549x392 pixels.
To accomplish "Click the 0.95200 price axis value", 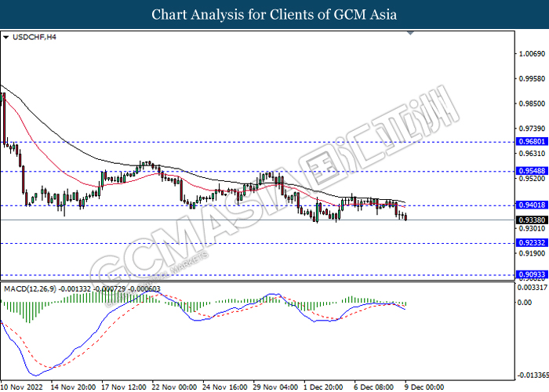I will [x=532, y=179].
